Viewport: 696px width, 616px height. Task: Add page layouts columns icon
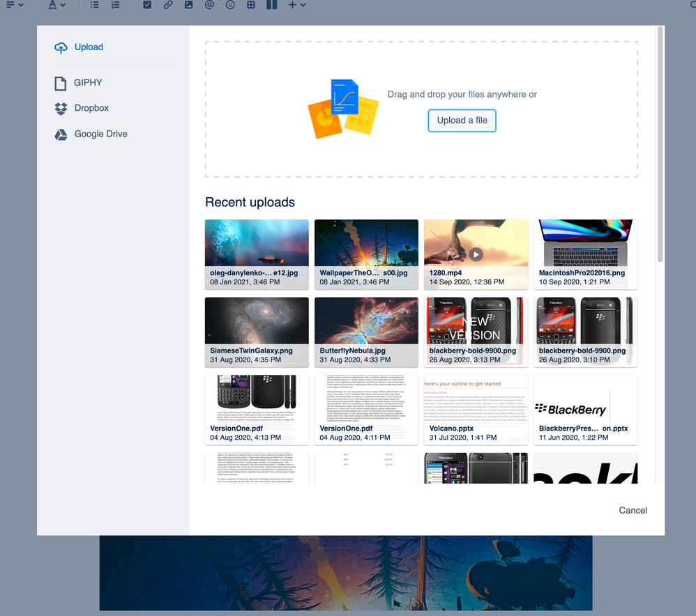point(272,5)
